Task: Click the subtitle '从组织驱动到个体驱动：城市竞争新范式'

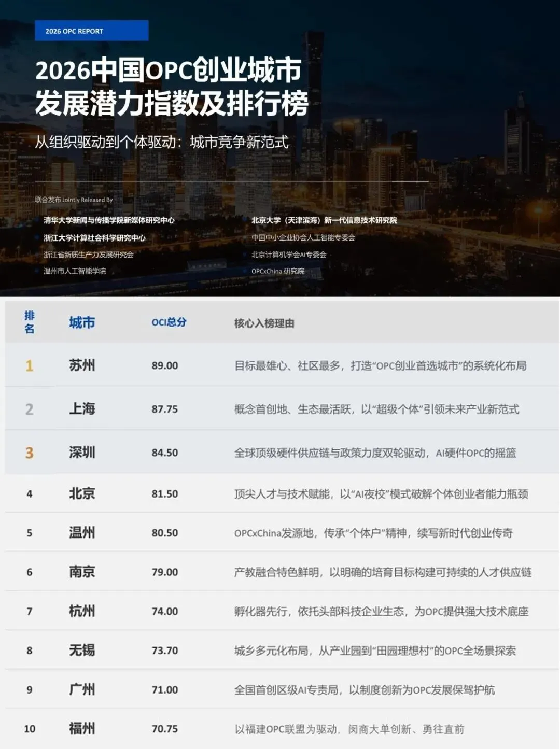Action: point(162,142)
